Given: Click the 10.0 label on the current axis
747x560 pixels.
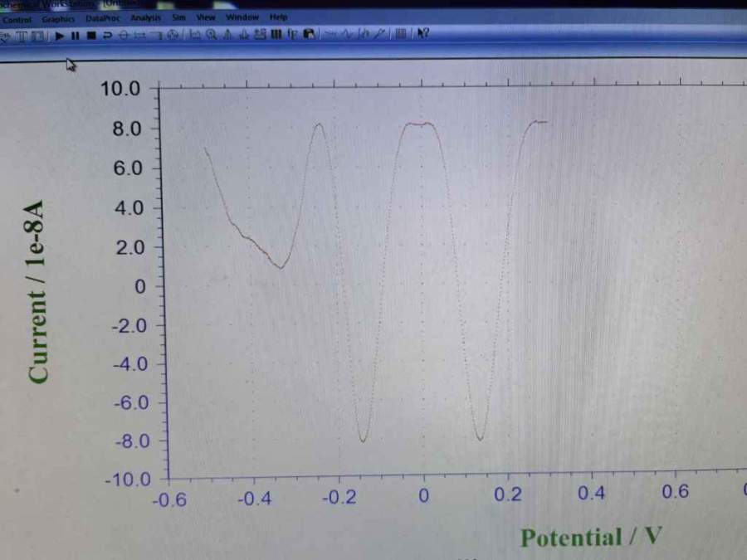Looking at the screenshot, I should click(120, 89).
